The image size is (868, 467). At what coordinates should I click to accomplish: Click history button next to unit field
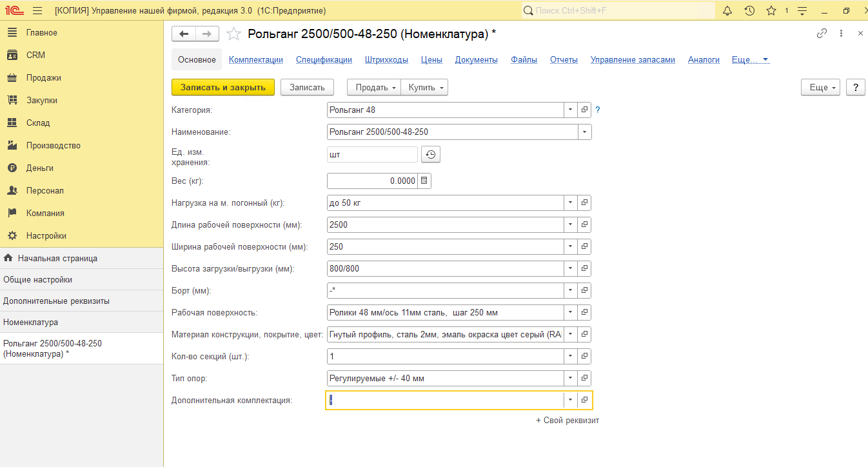pyautogui.click(x=430, y=155)
